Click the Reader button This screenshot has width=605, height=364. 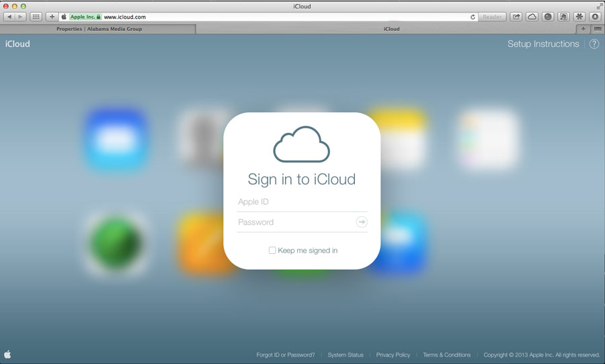pyautogui.click(x=492, y=17)
